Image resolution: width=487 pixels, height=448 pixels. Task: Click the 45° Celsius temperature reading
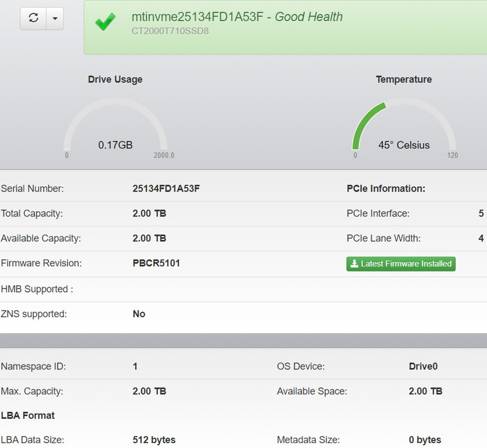404,145
